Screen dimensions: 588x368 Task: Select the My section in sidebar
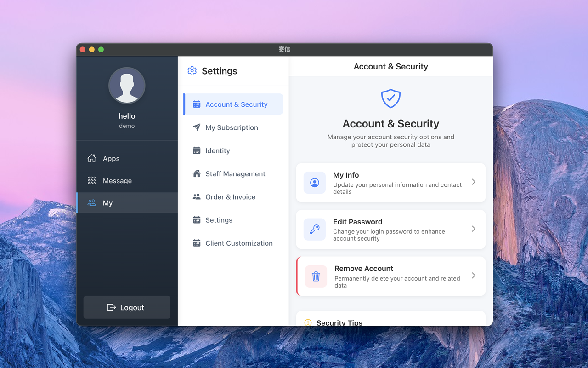click(127, 203)
